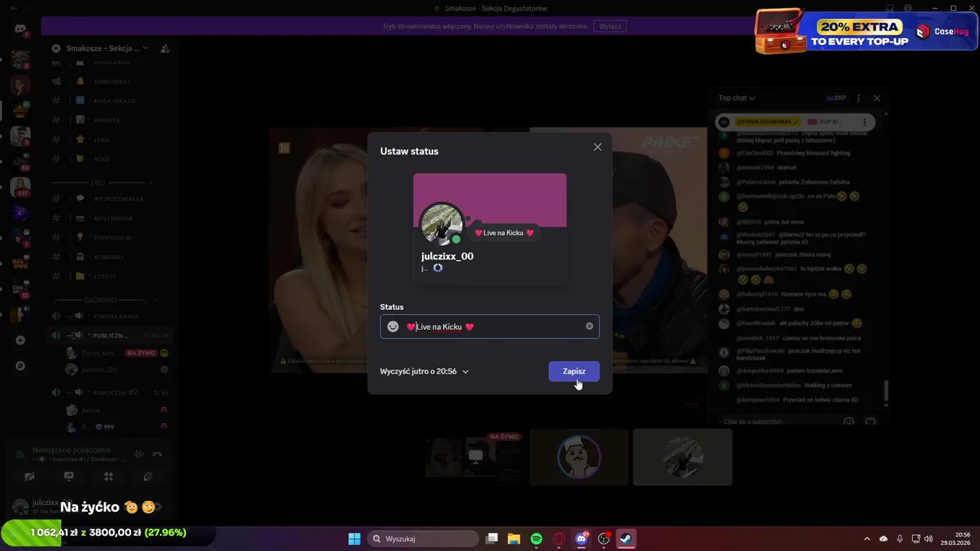Screen dimensions: 980x551
Task: Open Discord direct messages home icon
Action: pos(20,29)
